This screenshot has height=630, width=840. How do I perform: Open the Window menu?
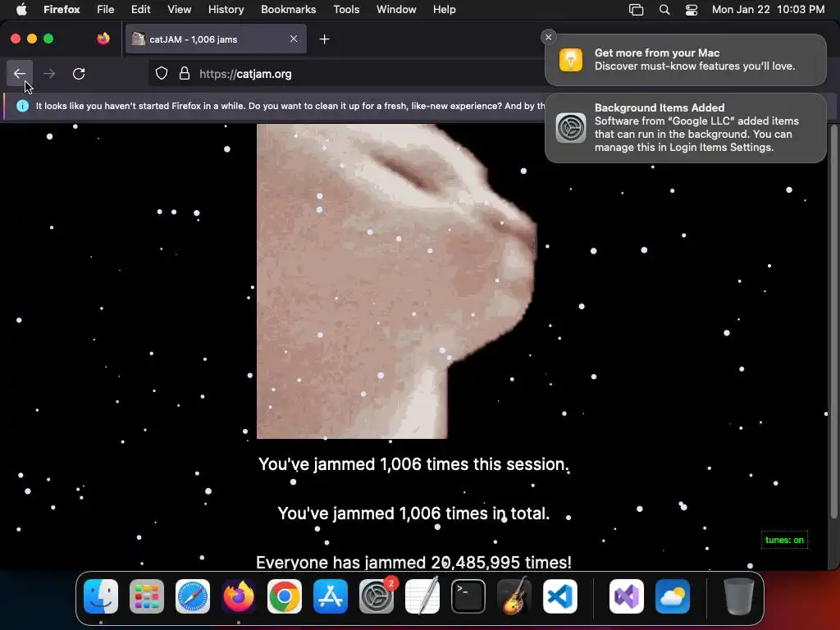[396, 9]
